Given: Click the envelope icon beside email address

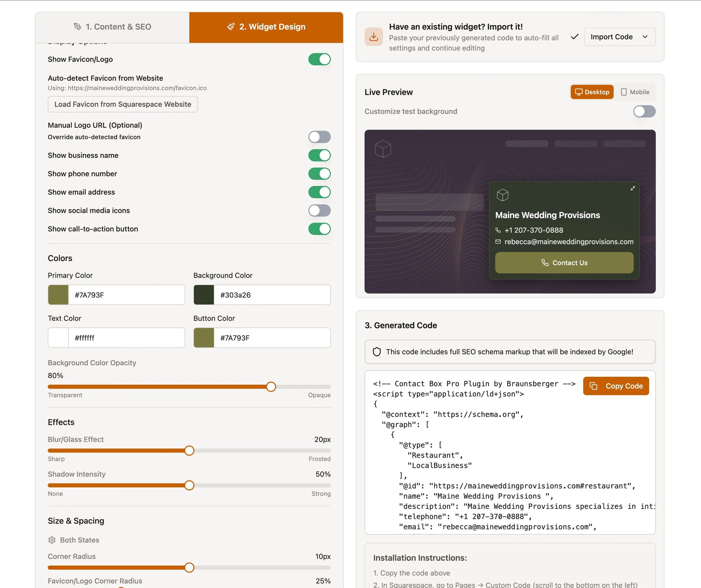Looking at the screenshot, I should tap(498, 241).
